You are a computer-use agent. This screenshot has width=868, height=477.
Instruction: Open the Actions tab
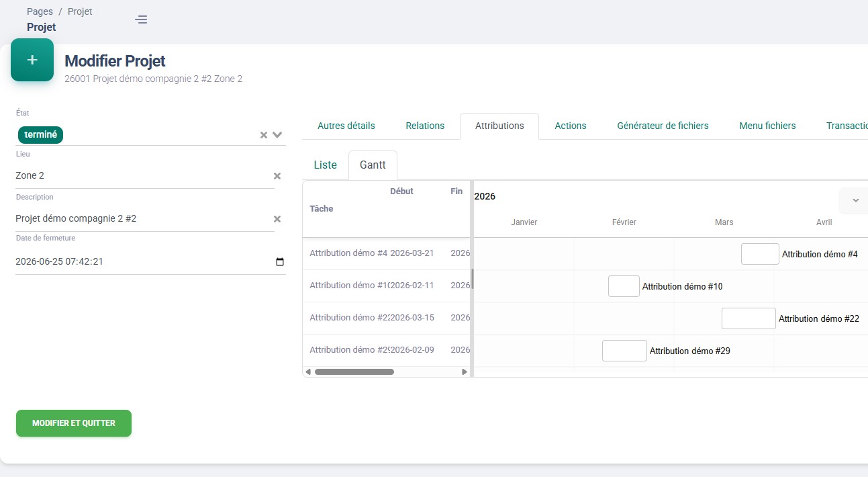tap(570, 126)
